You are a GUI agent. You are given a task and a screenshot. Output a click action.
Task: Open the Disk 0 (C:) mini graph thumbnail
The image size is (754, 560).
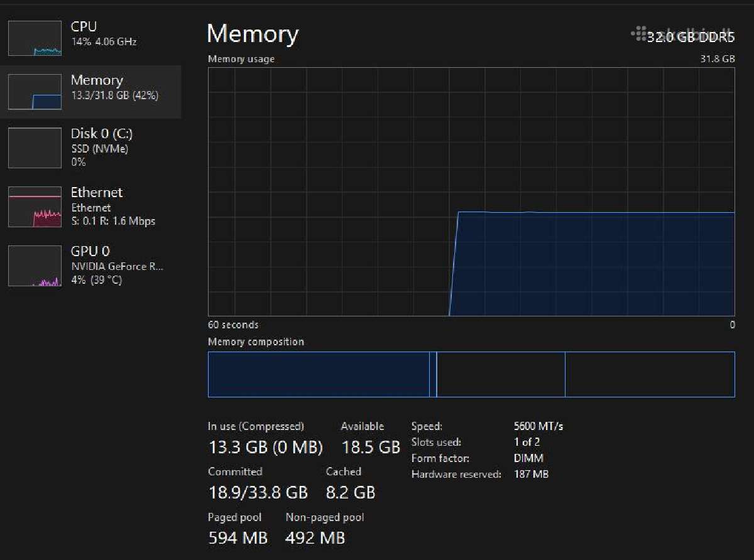click(35, 148)
